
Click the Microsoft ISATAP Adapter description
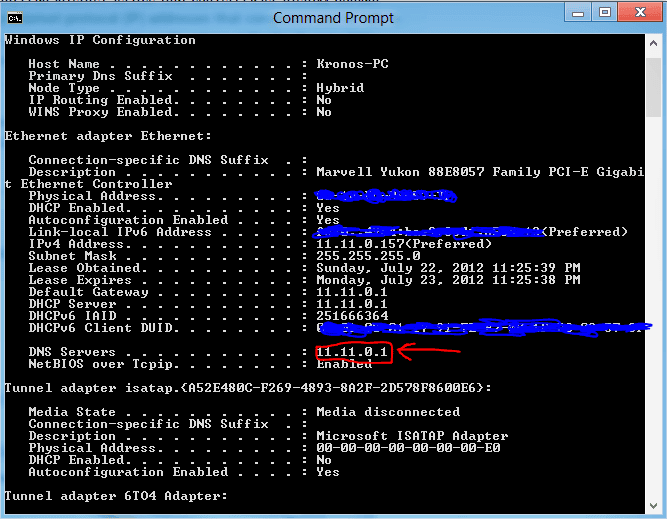pos(412,436)
